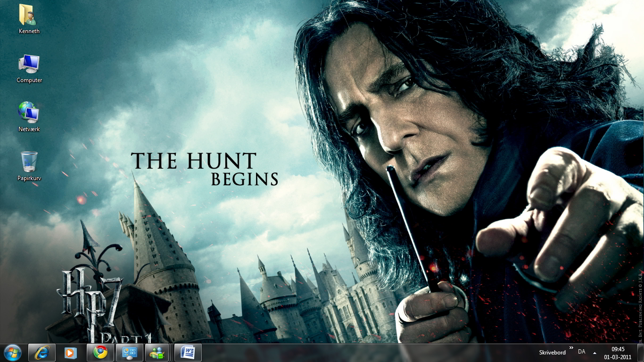Open Windows Live Messenger taskbar icon
This screenshot has width=644, height=362.
[x=158, y=353]
